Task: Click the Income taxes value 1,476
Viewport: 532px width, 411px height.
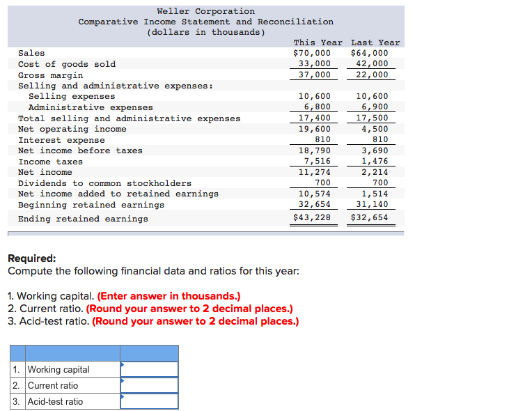Action: 375,161
